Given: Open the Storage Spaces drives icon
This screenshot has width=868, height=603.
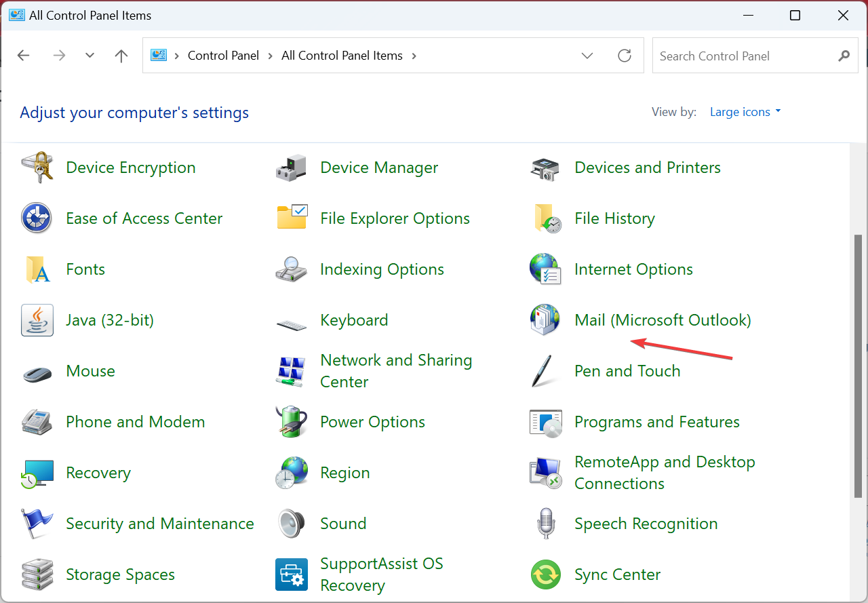Looking at the screenshot, I should (x=37, y=575).
